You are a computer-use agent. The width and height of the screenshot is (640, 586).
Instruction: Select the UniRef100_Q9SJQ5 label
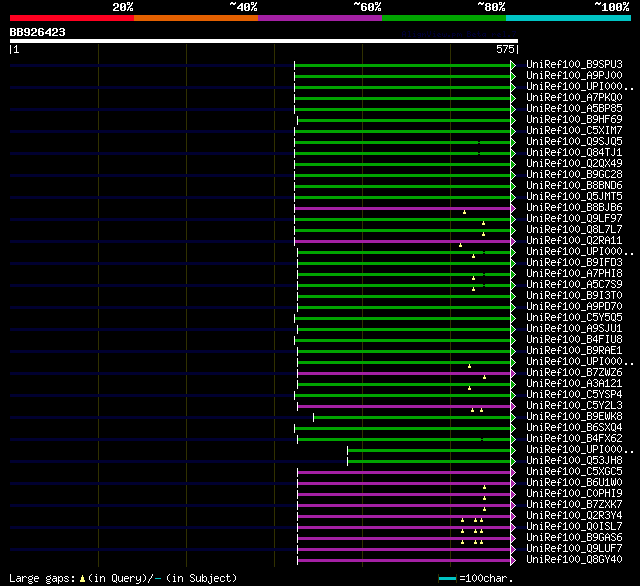[x=574, y=142]
